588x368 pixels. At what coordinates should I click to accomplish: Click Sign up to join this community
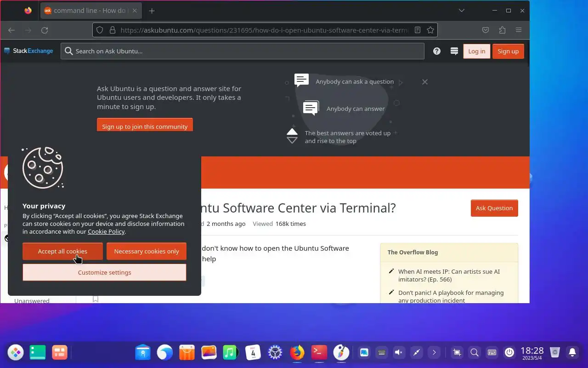[x=145, y=125]
